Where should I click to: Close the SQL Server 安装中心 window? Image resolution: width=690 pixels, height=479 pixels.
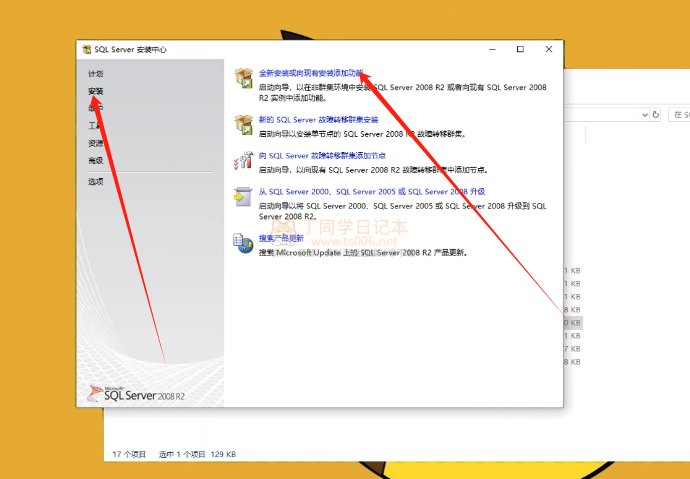click(549, 49)
